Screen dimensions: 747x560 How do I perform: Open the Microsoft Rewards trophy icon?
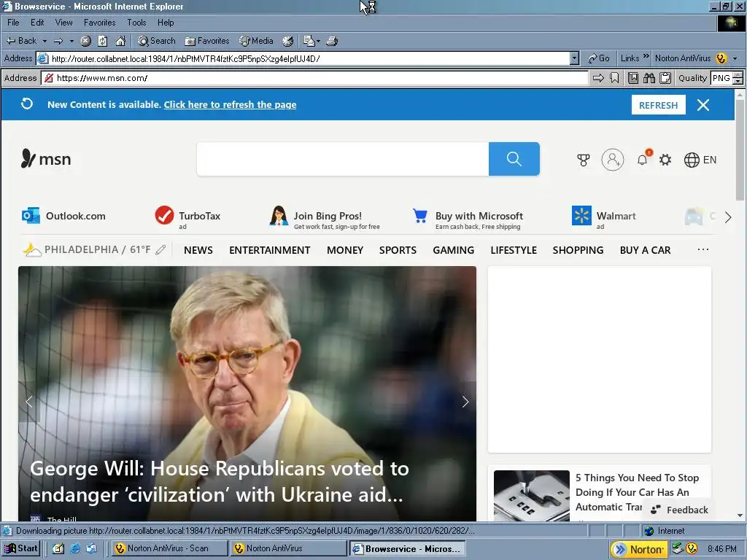pos(584,160)
